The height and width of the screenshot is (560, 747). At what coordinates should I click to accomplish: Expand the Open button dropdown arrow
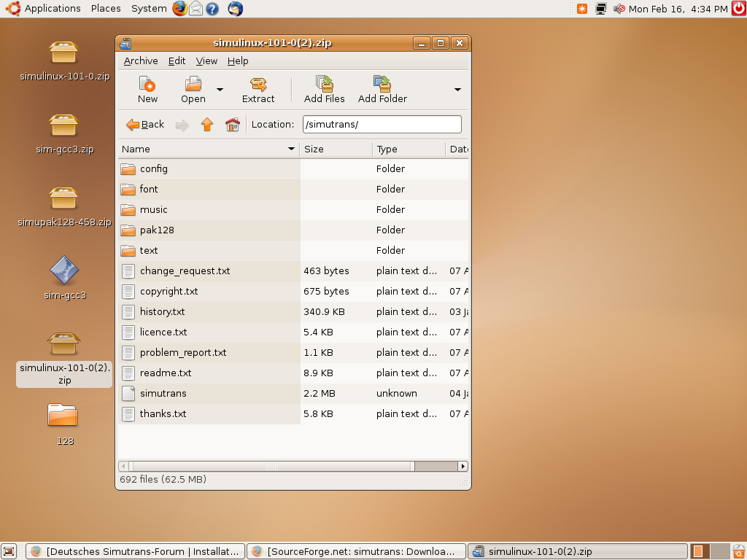tap(220, 90)
